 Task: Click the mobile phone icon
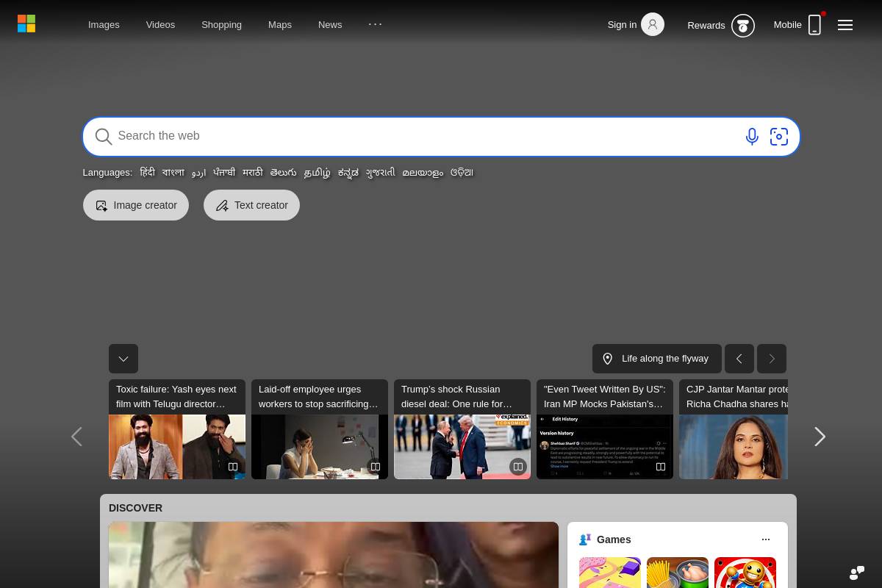tap(814, 24)
